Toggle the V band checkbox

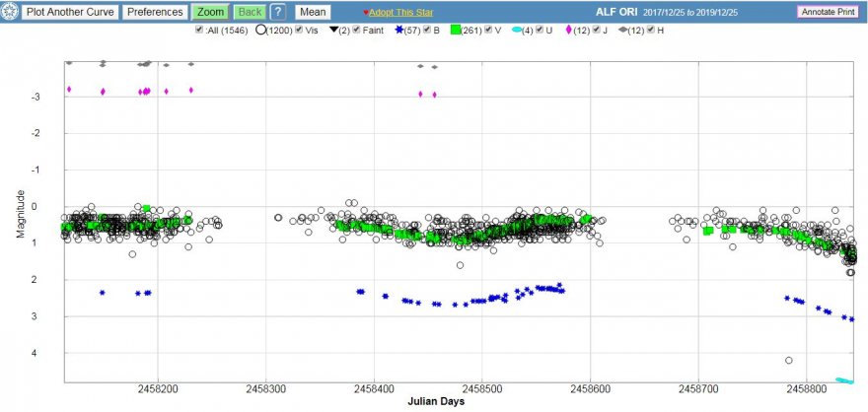coord(486,31)
